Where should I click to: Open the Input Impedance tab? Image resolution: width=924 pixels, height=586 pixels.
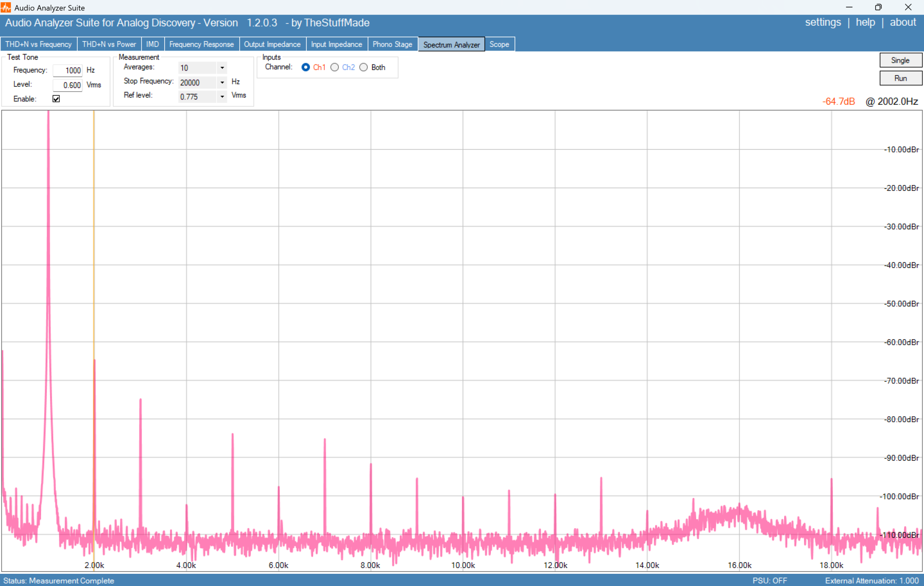click(337, 44)
